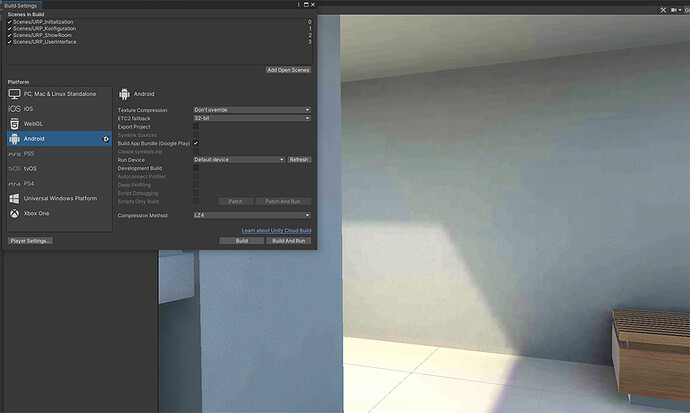Select the tvOS platform icon

15,168
